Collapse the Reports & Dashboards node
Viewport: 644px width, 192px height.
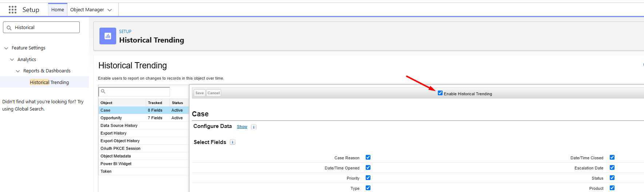tap(18, 71)
